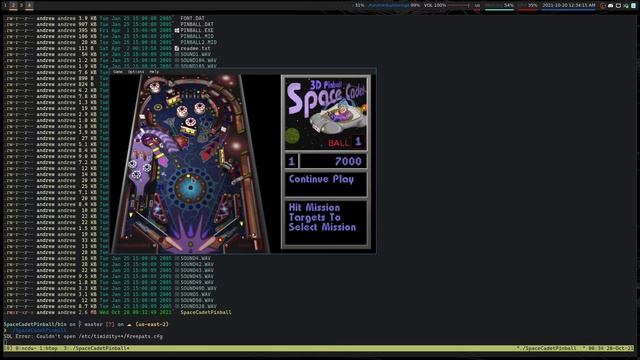Click file name PINBALL2.MID in terminal
Viewport: 640px width, 360px height.
click(199, 42)
